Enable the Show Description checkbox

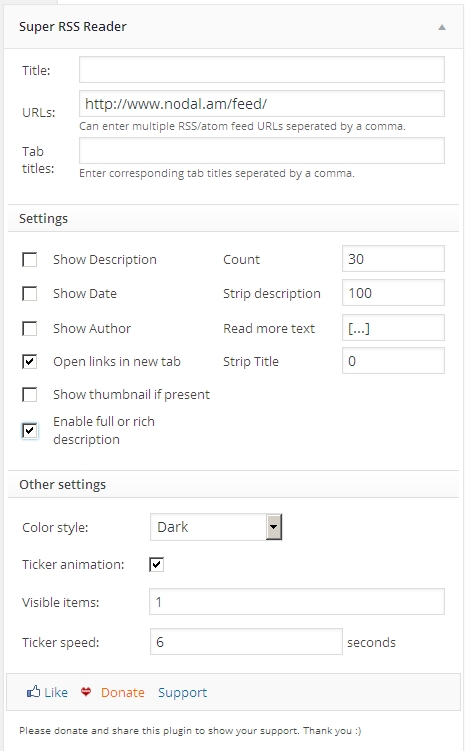[x=30, y=260]
